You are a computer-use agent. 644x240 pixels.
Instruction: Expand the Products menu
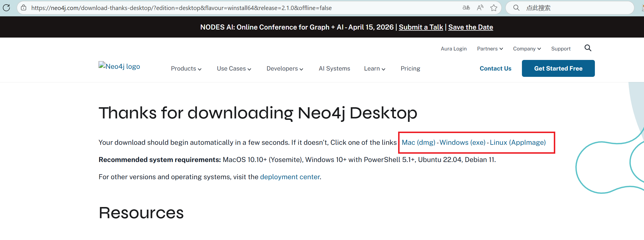pos(186,69)
